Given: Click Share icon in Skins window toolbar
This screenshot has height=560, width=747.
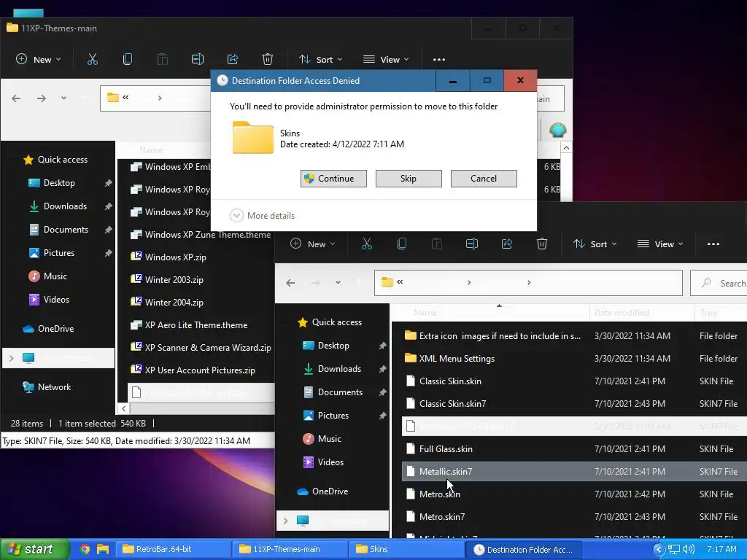Looking at the screenshot, I should pyautogui.click(x=507, y=244).
